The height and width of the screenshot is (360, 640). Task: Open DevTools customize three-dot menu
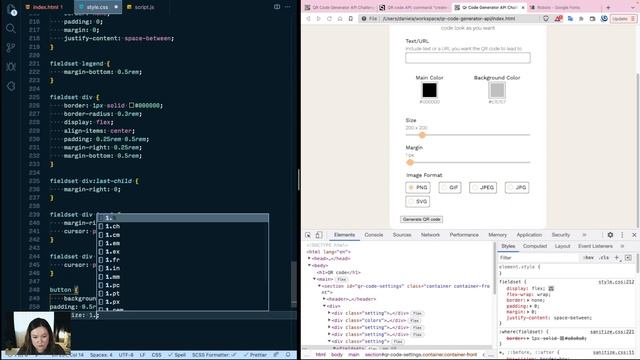pos(622,235)
